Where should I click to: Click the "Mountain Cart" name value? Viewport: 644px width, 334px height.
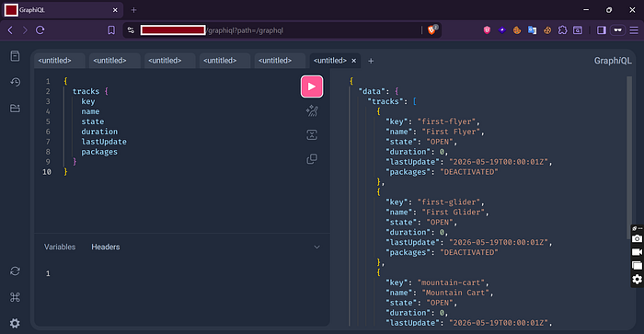455,293
